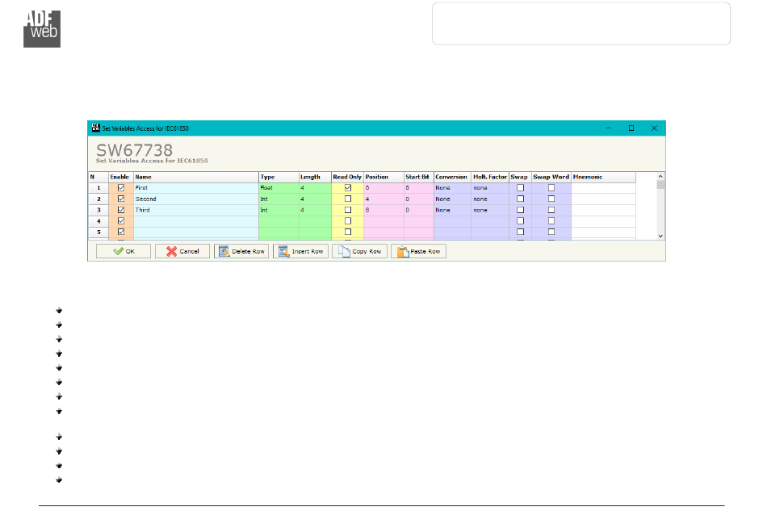Check Read Only in row 4
Screen dimensions: 767x532
[x=348, y=221]
